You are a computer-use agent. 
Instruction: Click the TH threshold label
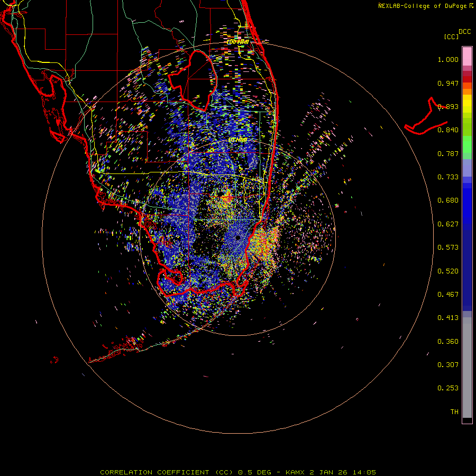(454, 412)
